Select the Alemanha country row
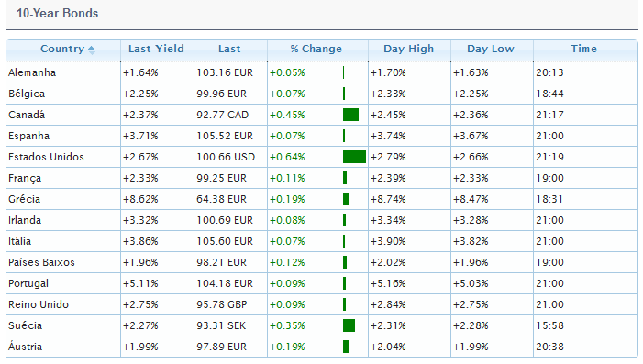Image resolution: width=643 pixels, height=364 pixels. tap(321, 72)
